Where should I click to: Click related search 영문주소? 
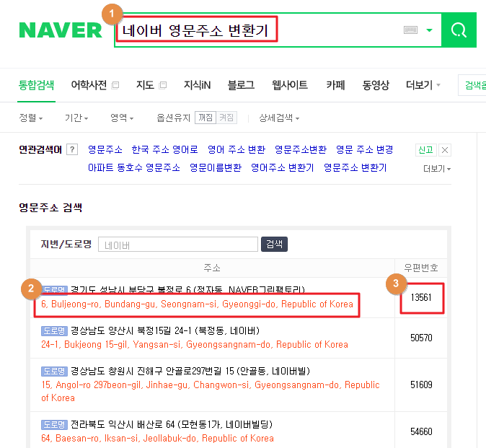click(105, 149)
